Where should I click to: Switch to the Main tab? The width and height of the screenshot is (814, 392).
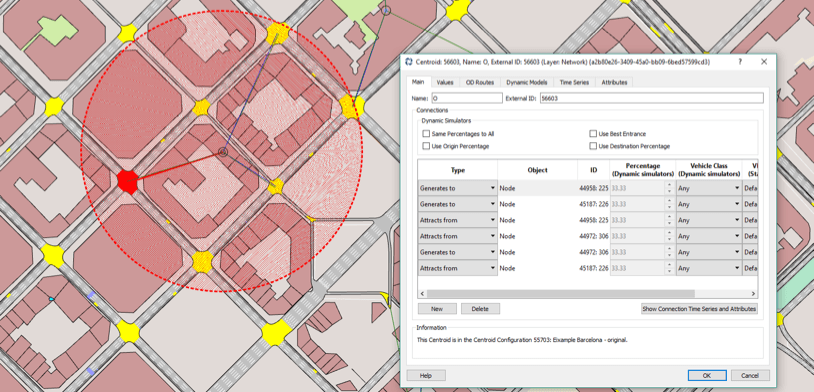click(418, 82)
